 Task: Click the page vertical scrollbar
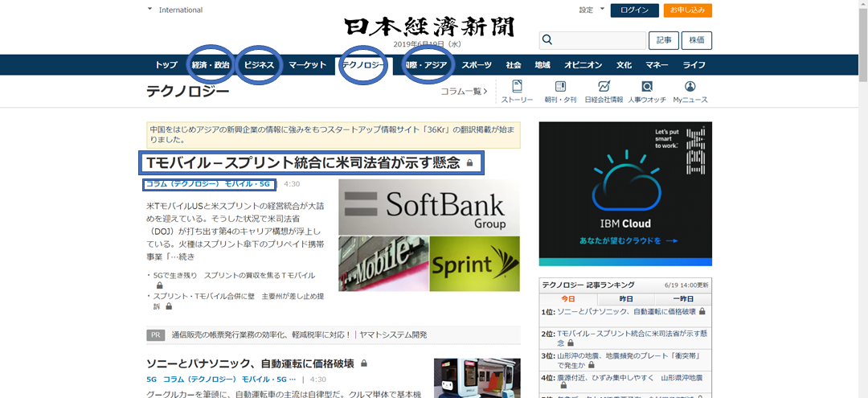point(863,199)
